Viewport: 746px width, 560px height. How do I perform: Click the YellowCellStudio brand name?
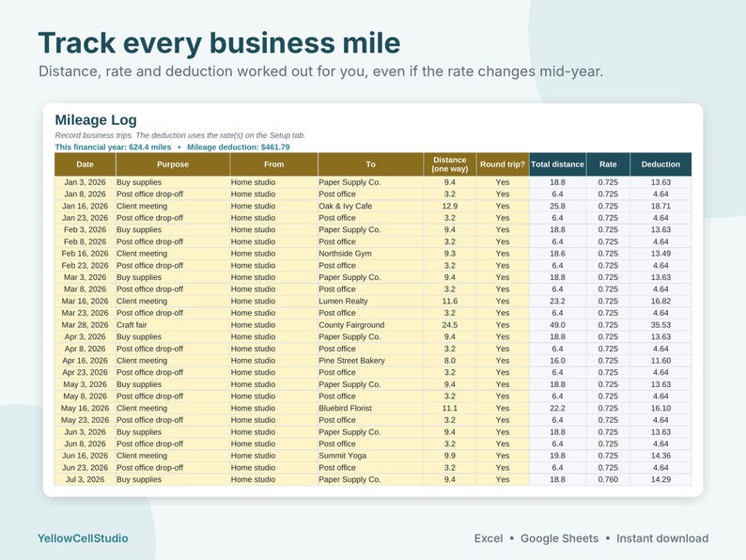[x=83, y=538]
